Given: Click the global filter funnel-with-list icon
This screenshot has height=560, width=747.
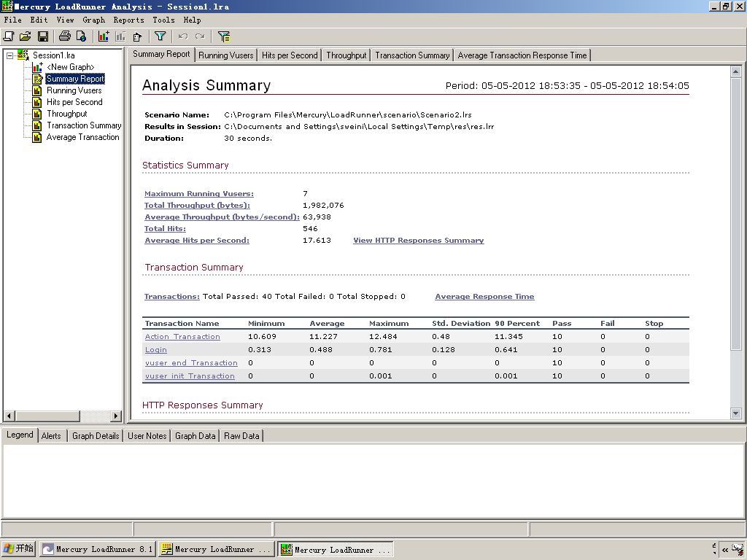Looking at the screenshot, I should (223, 36).
